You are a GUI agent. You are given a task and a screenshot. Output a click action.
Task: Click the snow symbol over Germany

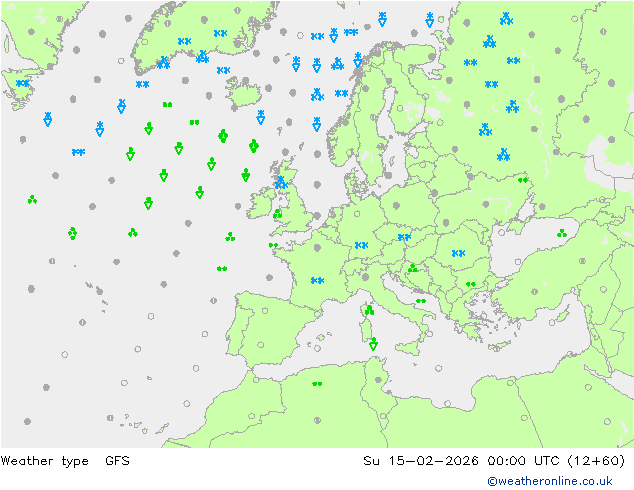pyautogui.click(x=361, y=245)
